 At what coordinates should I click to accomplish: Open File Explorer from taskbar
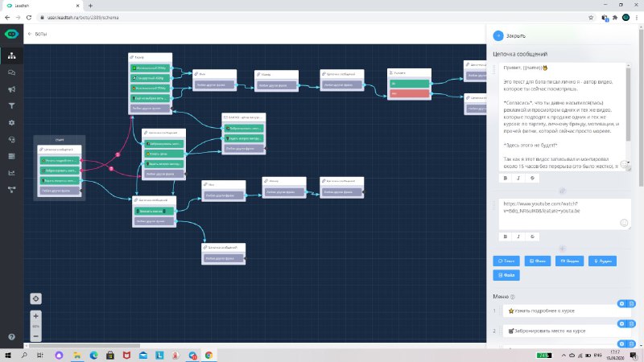[x=76, y=355]
